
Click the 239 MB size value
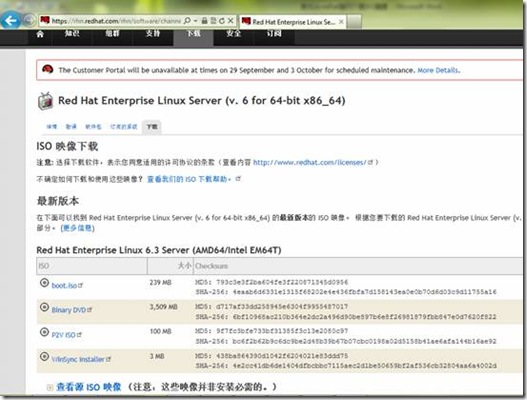pyautogui.click(x=161, y=282)
